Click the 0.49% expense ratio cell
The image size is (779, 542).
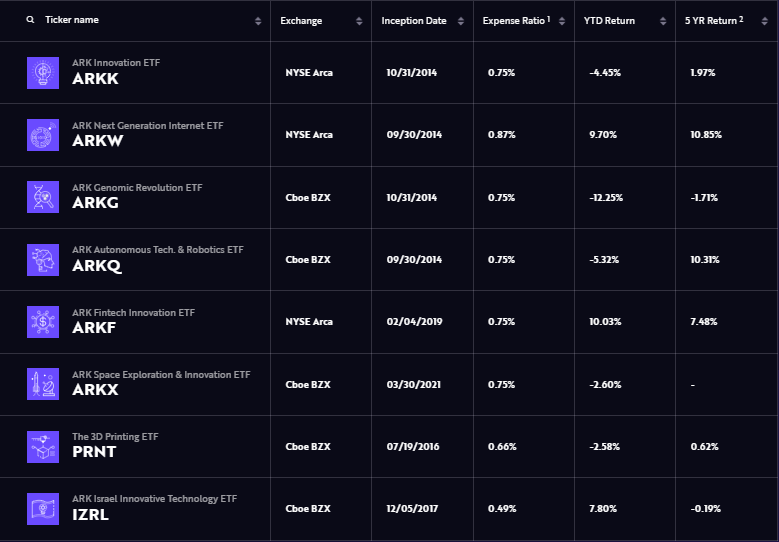(502, 509)
